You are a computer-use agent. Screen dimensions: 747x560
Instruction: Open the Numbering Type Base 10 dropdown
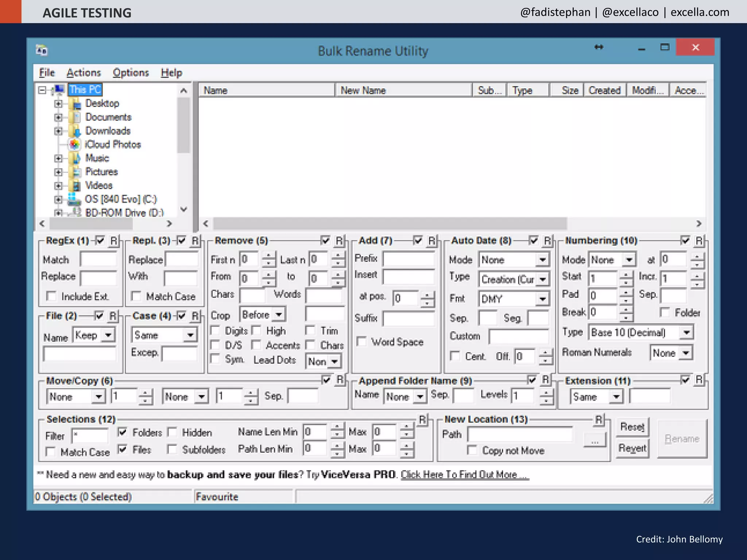(x=686, y=332)
